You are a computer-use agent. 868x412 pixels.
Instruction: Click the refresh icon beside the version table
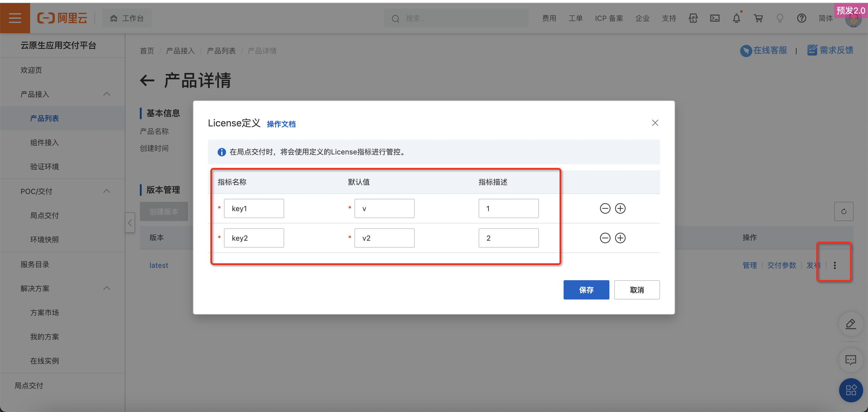point(844,211)
